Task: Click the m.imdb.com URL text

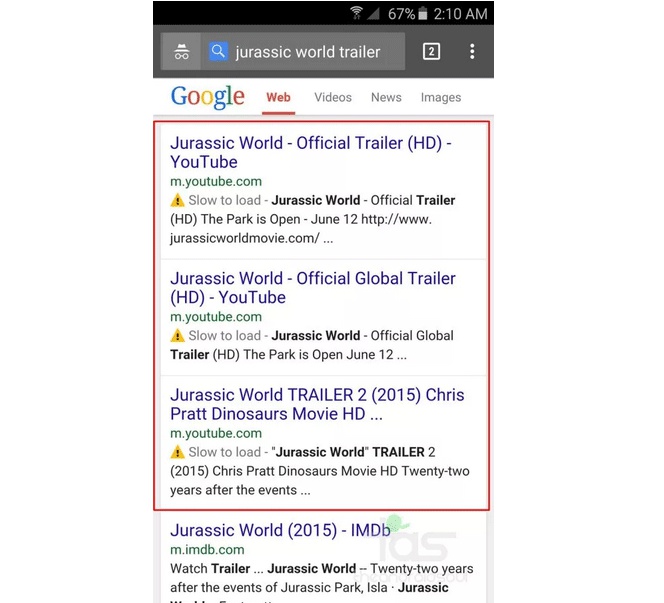Action: tap(207, 550)
